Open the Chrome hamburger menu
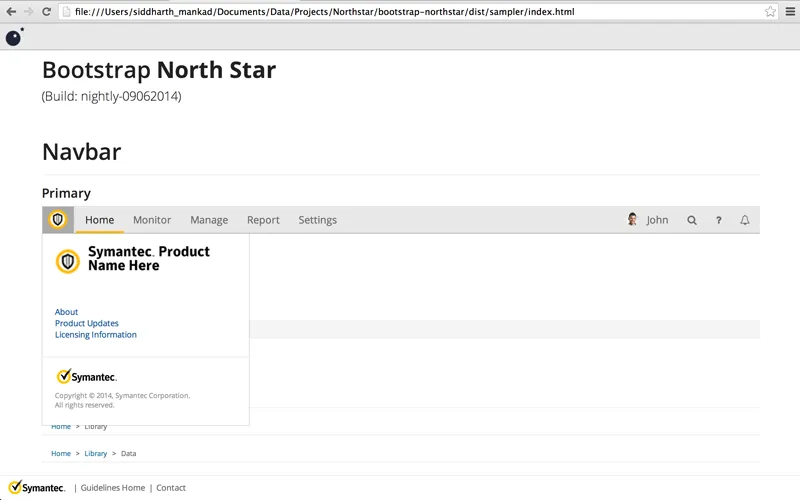Screen dimensions: 800x500 click(x=790, y=11)
